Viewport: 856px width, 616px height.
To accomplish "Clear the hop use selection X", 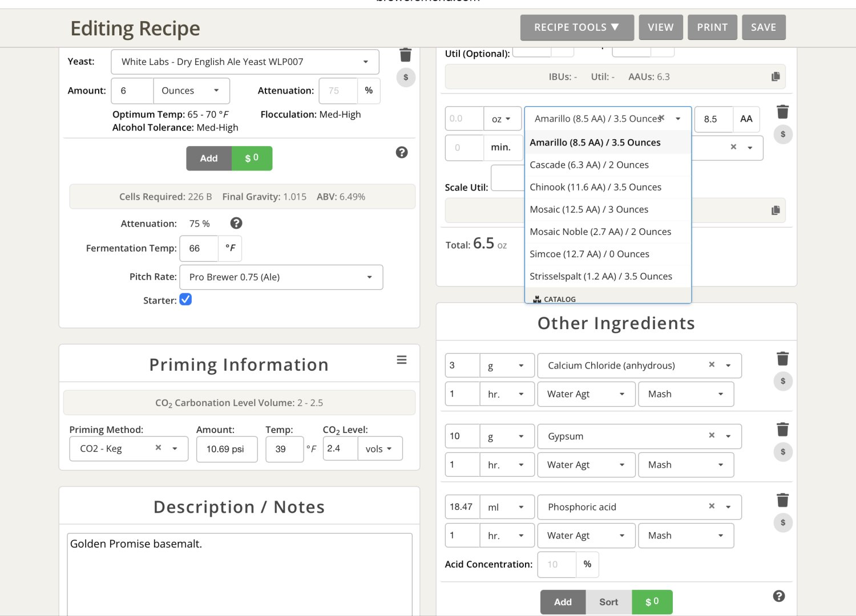I will (733, 147).
